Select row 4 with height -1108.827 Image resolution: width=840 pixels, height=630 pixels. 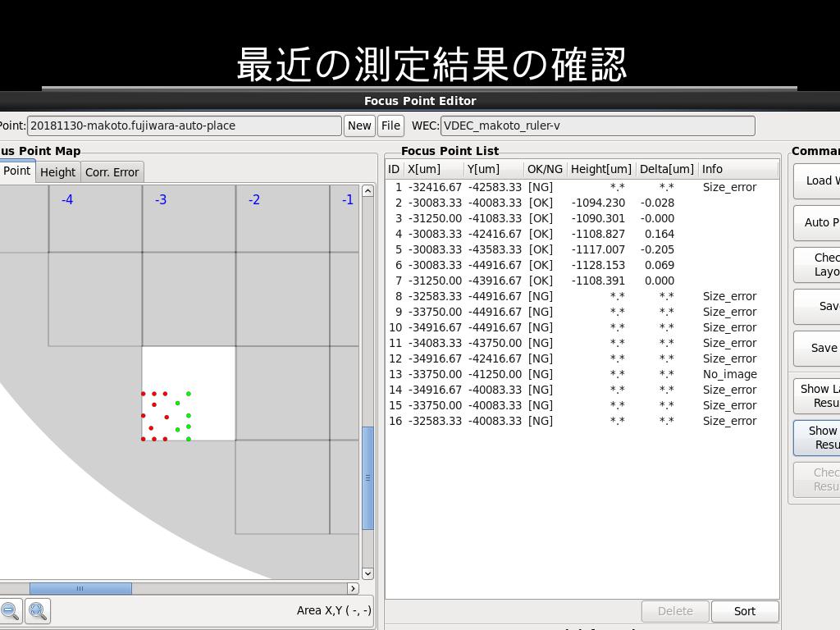pos(582,234)
